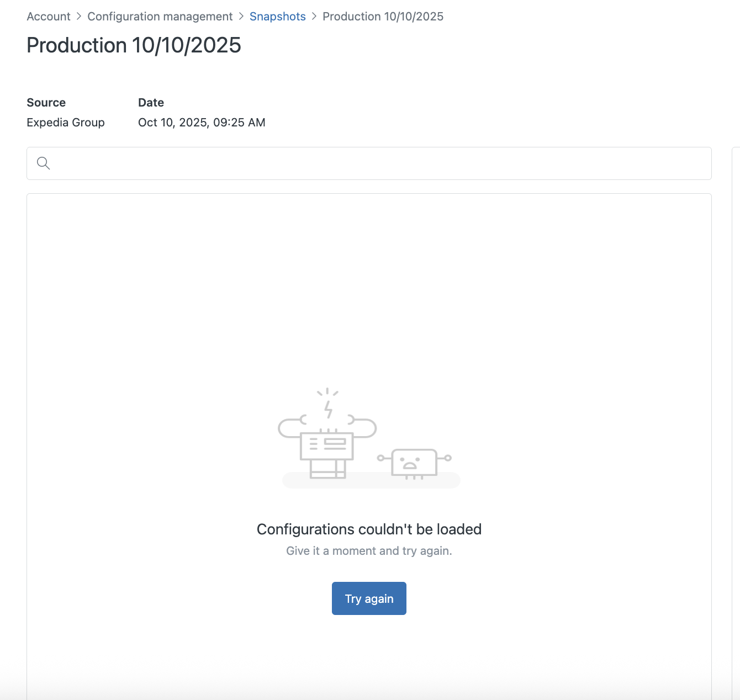Click the magnifying glass search icon
Viewport: 740px width, 700px height.
43,163
